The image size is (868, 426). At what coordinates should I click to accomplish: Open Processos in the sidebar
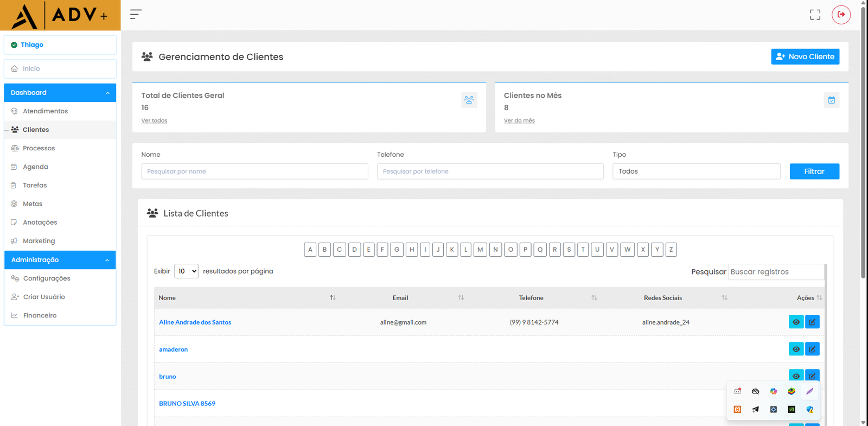[x=39, y=148]
